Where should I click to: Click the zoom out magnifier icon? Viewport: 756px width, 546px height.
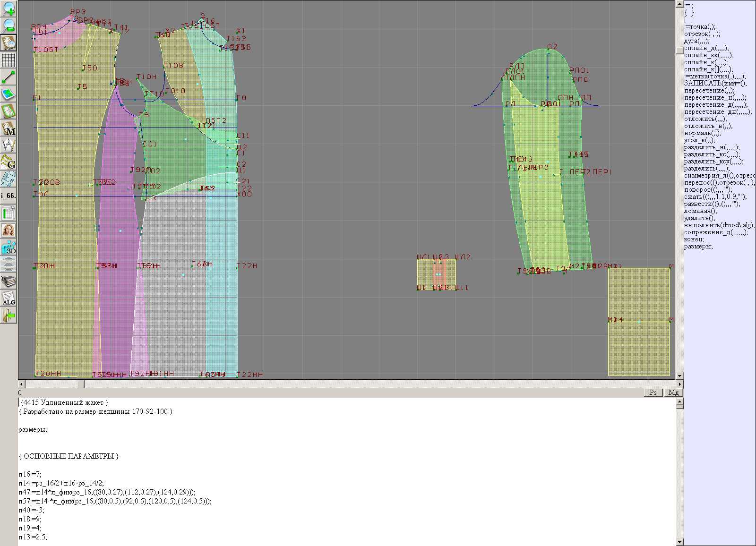click(x=9, y=26)
